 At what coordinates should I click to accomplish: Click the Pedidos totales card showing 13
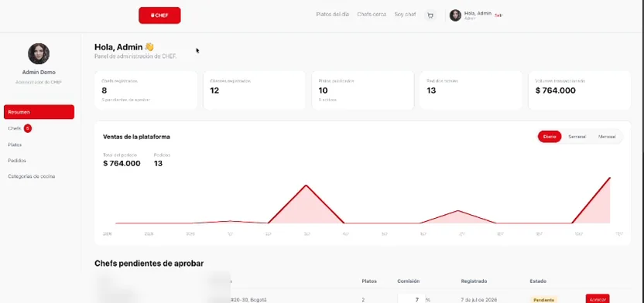pyautogui.click(x=471, y=90)
